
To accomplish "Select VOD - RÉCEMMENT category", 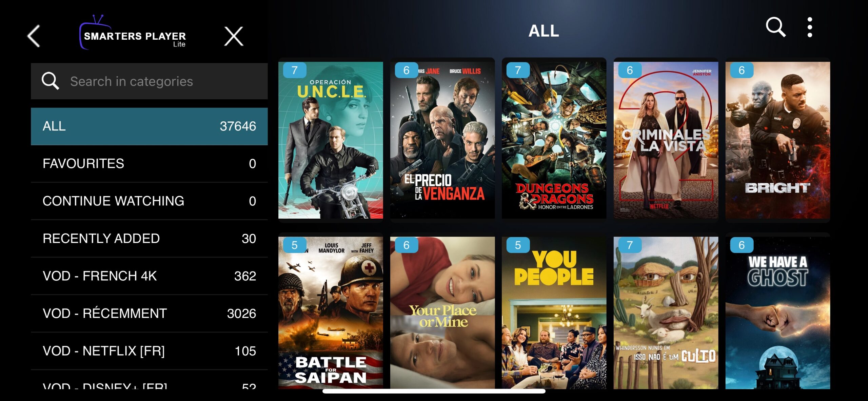I will click(149, 314).
